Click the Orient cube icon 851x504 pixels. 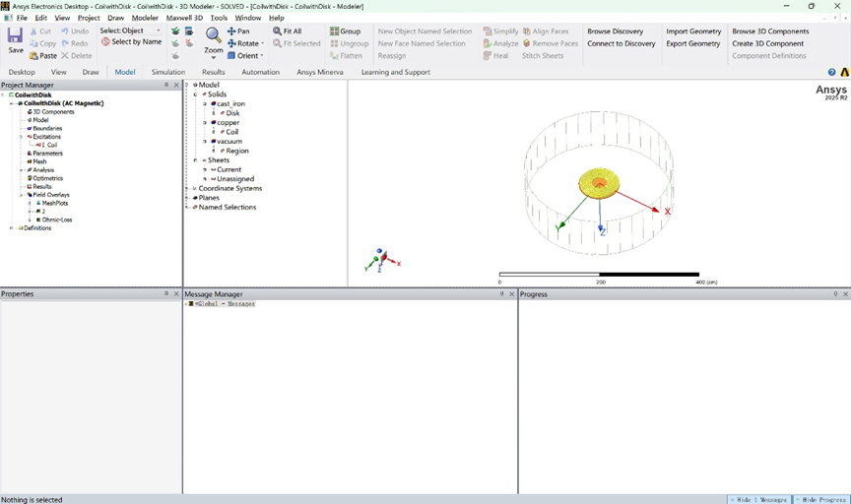pos(231,55)
